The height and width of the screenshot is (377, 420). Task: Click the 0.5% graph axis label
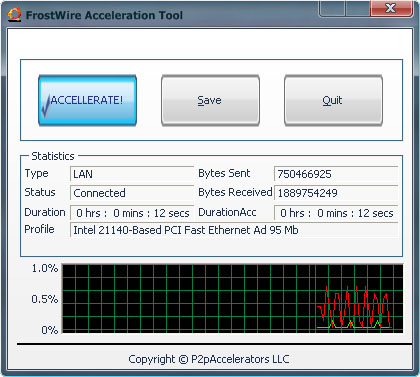click(x=45, y=299)
